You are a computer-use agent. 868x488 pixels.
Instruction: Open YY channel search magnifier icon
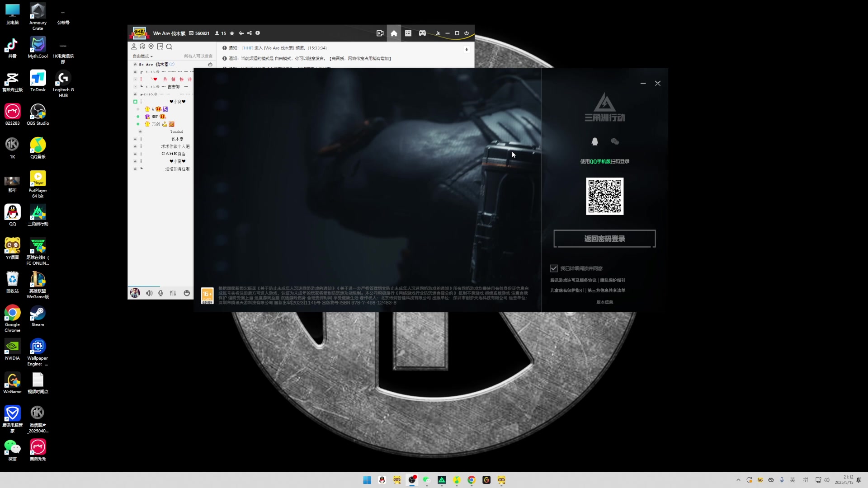click(169, 47)
